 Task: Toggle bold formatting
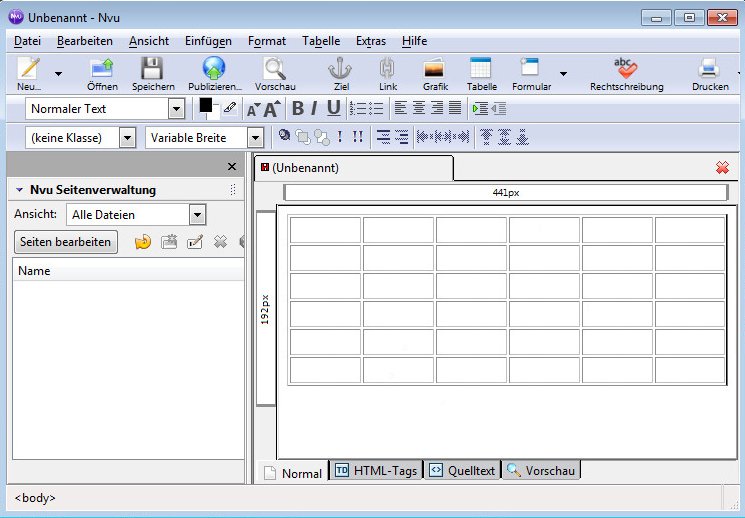click(298, 108)
